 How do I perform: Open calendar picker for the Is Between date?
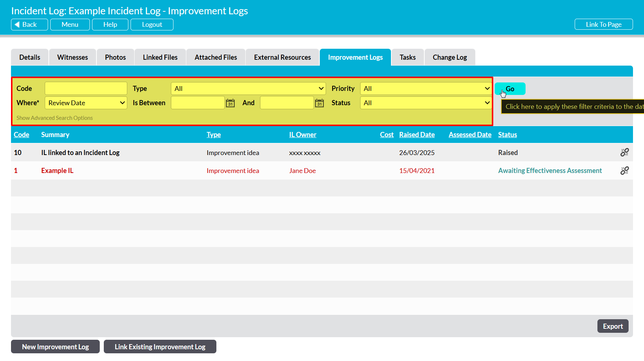tap(230, 103)
